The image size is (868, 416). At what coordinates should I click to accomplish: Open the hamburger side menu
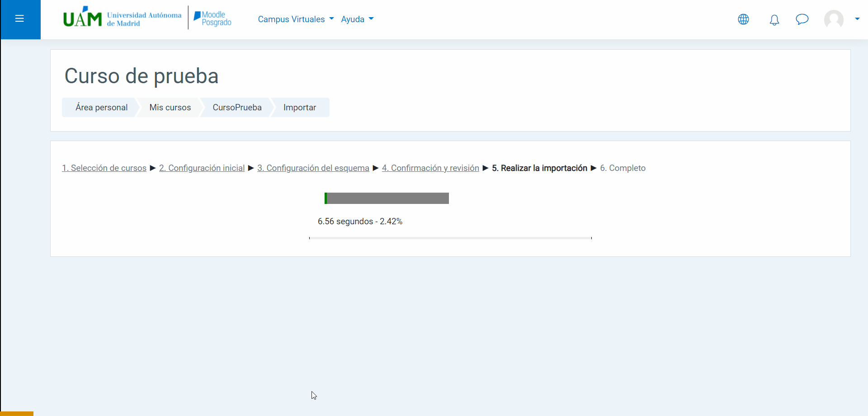click(x=19, y=19)
